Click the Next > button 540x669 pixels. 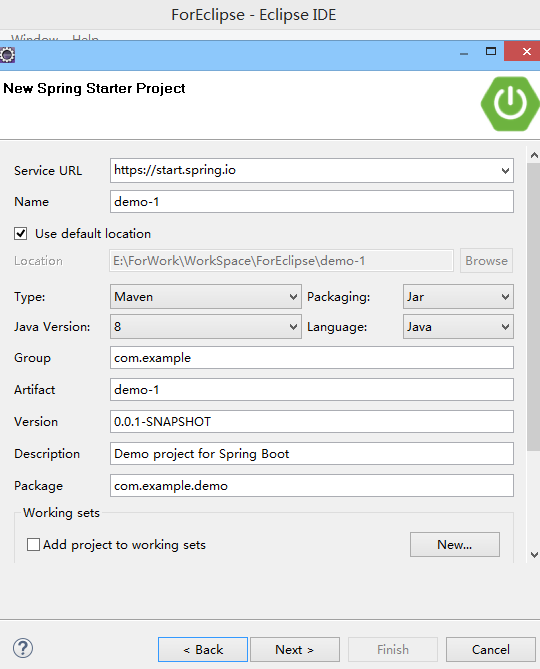click(x=295, y=649)
